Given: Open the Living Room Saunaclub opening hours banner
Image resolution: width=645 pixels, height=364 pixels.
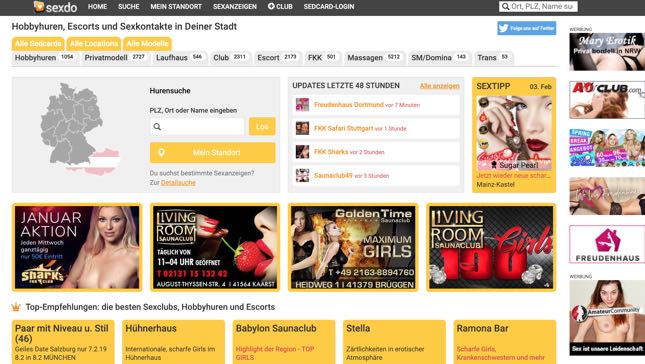Looking at the screenshot, I should (x=215, y=247).
